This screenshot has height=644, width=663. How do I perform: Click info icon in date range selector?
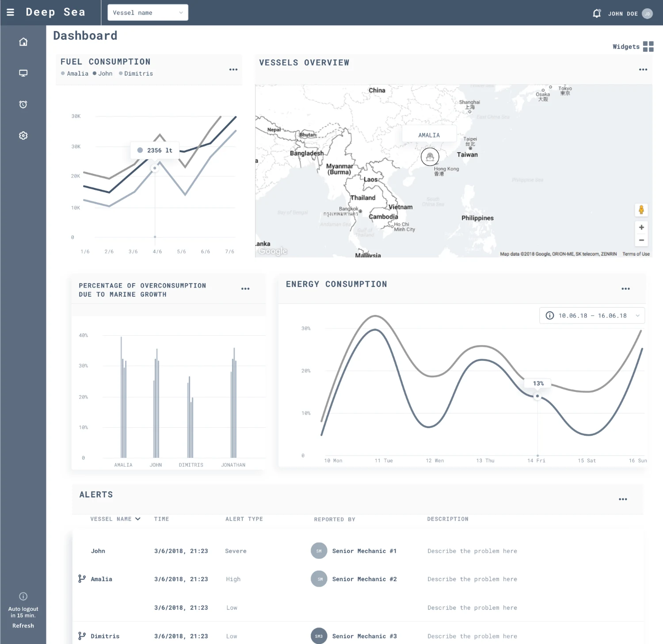tap(550, 315)
